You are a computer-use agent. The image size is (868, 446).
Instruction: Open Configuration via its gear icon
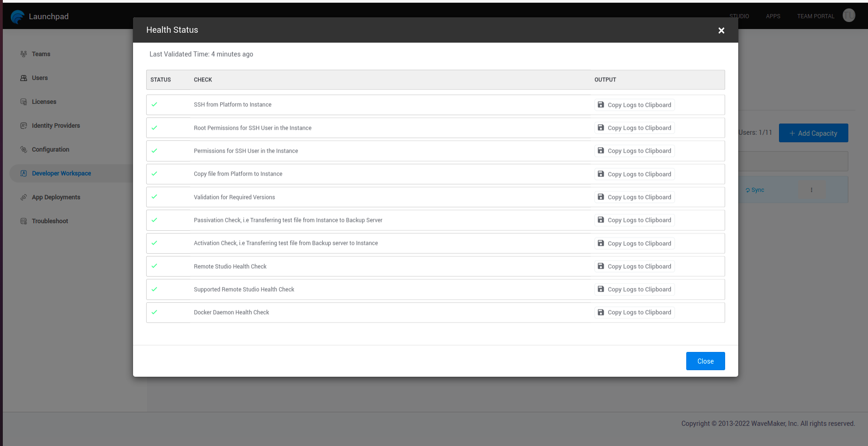tap(23, 149)
